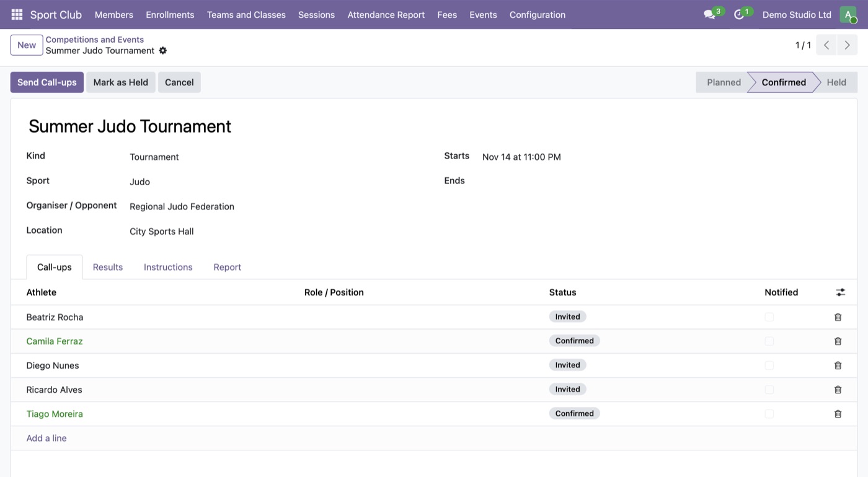The width and height of the screenshot is (868, 477).
Task: Open the Tiago Moreira Confirmed status selector
Action: [574, 414]
